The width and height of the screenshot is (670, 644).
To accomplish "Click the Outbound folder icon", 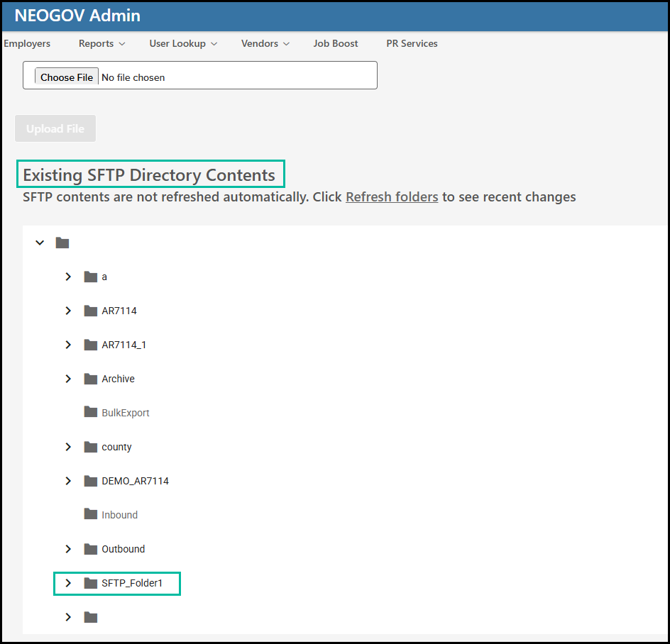I will tap(91, 549).
